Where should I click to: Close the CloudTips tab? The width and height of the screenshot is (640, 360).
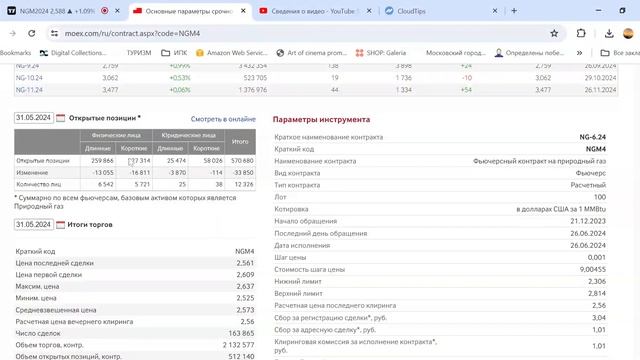pos(495,11)
